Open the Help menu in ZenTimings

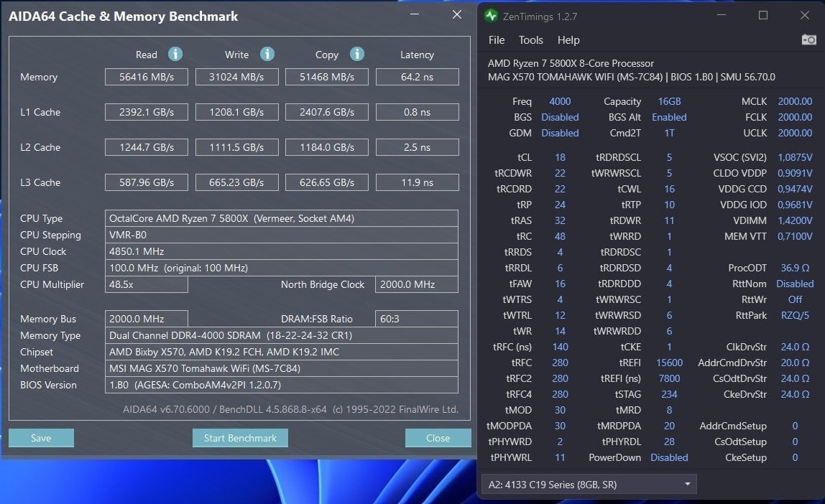(x=568, y=40)
